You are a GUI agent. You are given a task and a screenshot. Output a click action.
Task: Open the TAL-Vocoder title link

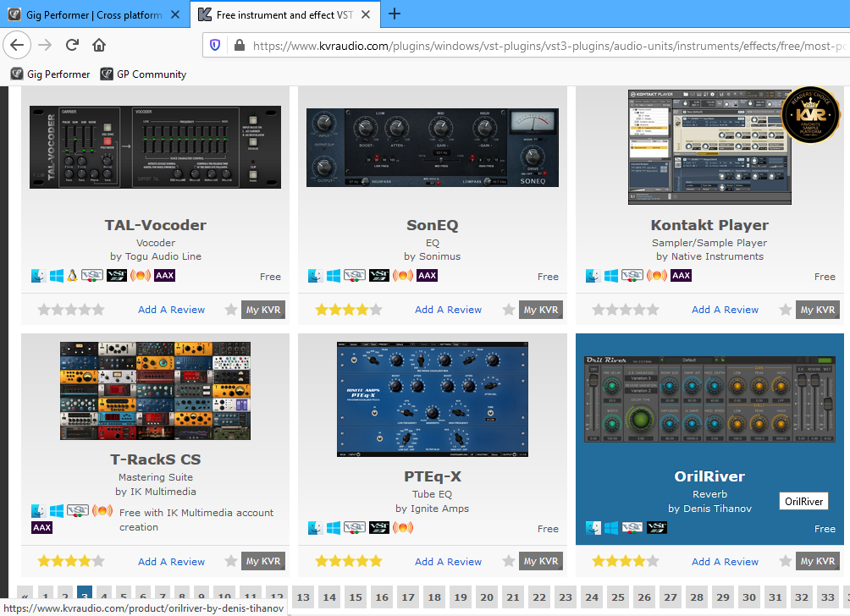[x=156, y=225]
